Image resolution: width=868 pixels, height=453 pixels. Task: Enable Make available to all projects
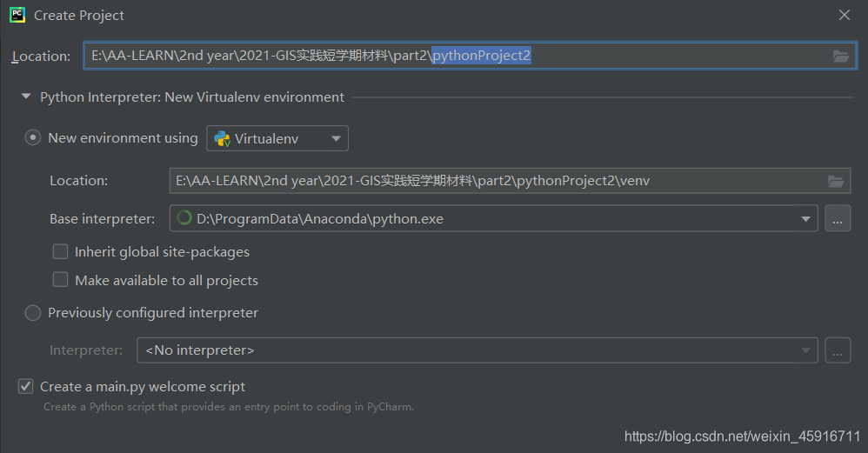(60, 280)
